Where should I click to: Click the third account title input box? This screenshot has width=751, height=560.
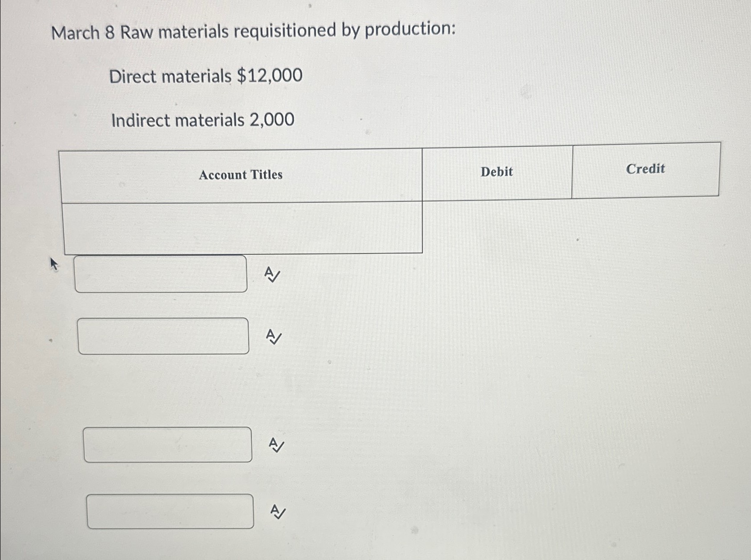coord(168,445)
